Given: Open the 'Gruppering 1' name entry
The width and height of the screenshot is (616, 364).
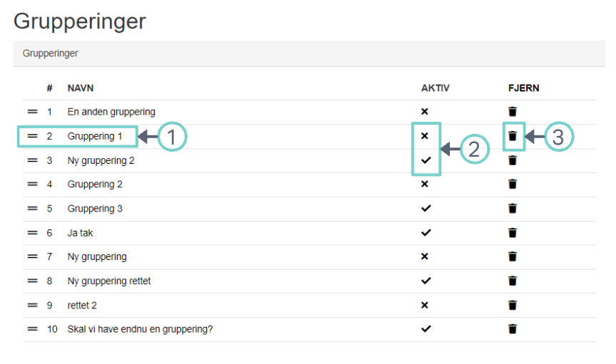Looking at the screenshot, I should 95,136.
